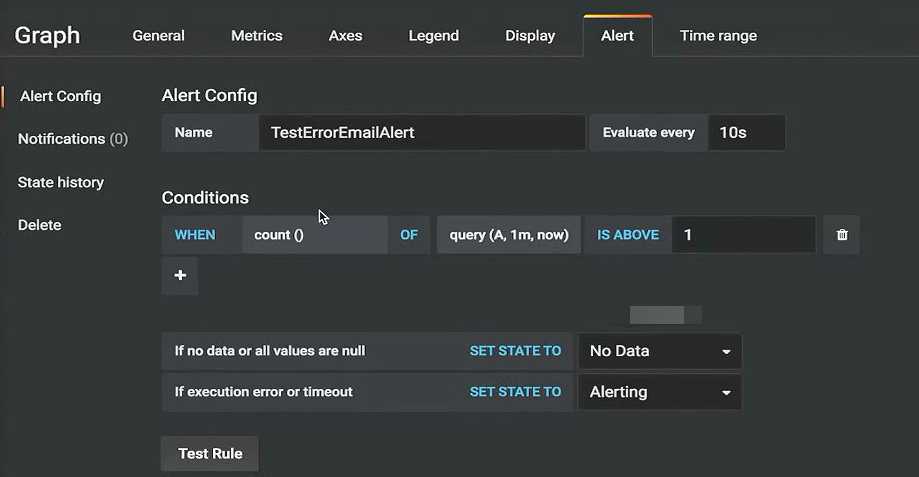Choose Delete in the alert sidebar
The height and width of the screenshot is (477, 919).
(x=39, y=225)
